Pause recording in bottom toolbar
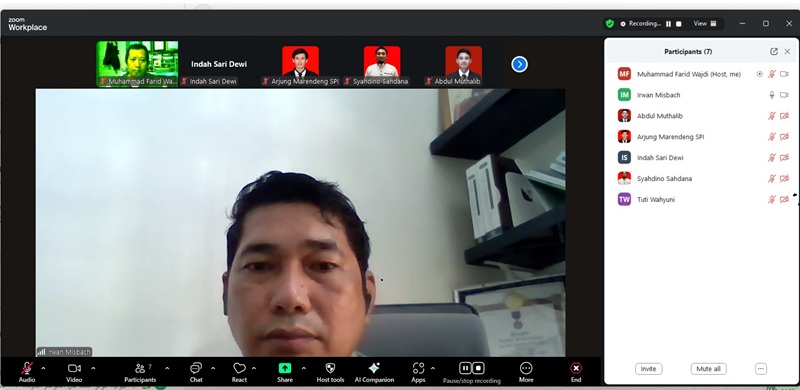 [465, 368]
